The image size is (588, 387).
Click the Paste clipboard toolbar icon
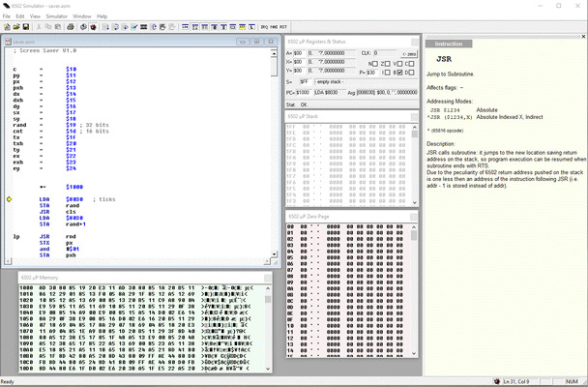pyautogui.click(x=58, y=27)
